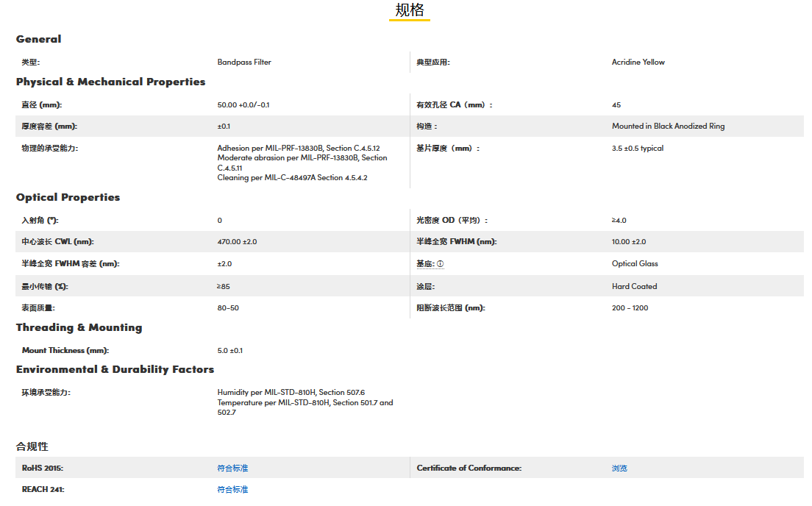Click the info icon beside 基底
Image resolution: width=812 pixels, height=506 pixels.
[x=441, y=264]
